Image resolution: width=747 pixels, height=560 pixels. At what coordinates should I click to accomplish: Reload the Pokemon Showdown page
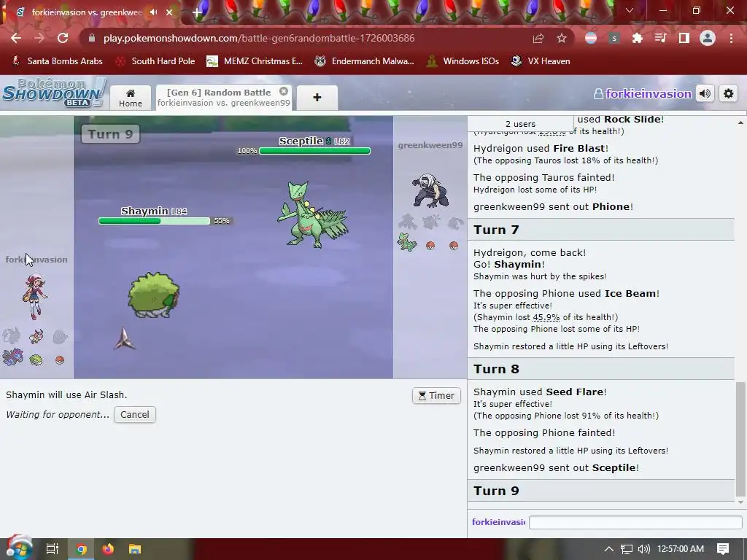tap(63, 38)
